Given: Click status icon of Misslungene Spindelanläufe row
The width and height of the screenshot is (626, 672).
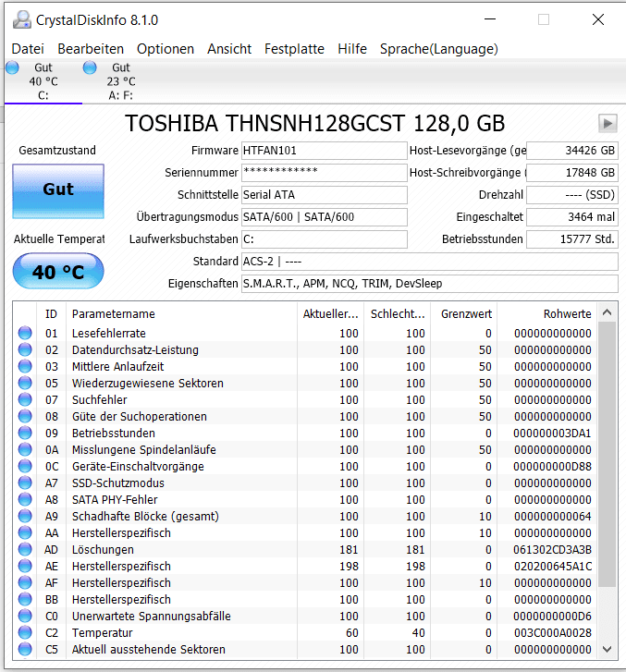Looking at the screenshot, I should 25,449.
